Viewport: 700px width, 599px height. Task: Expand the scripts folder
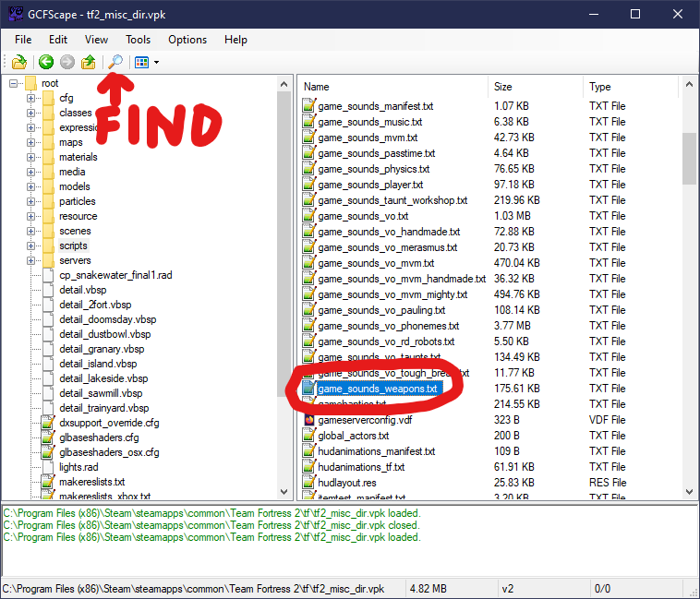(x=30, y=246)
